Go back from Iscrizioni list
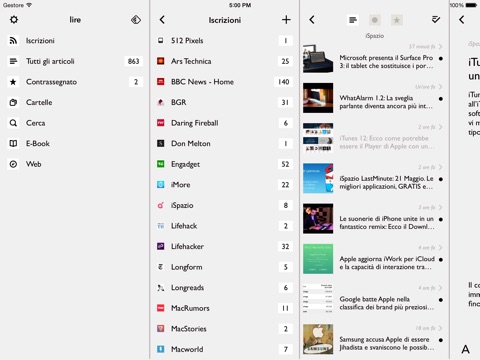 click(x=162, y=20)
